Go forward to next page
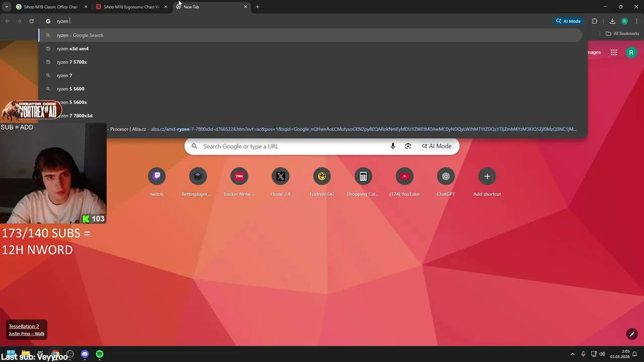 click(19, 21)
